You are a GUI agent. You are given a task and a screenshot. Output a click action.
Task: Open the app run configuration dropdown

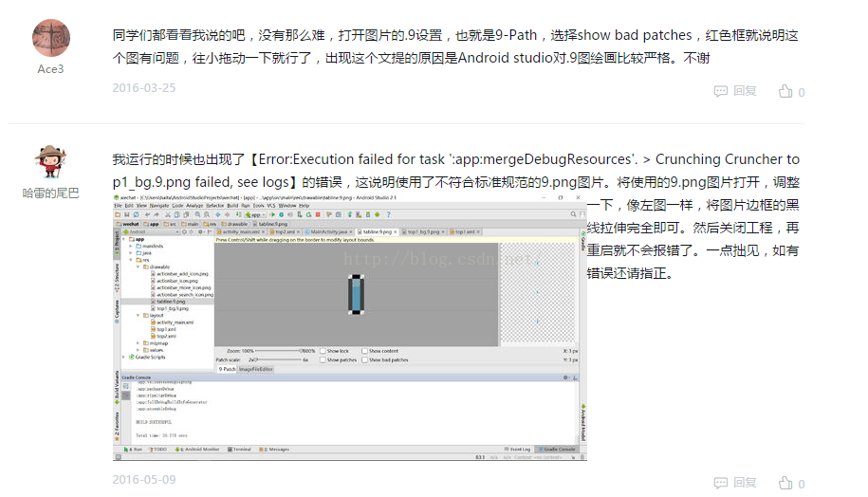click(255, 214)
